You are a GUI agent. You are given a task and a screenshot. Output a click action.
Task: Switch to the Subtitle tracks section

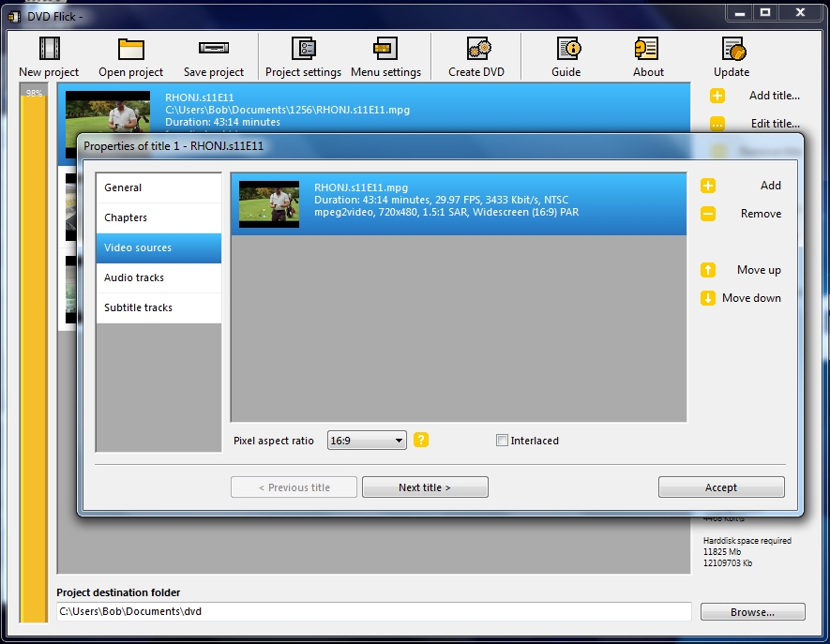(158, 308)
